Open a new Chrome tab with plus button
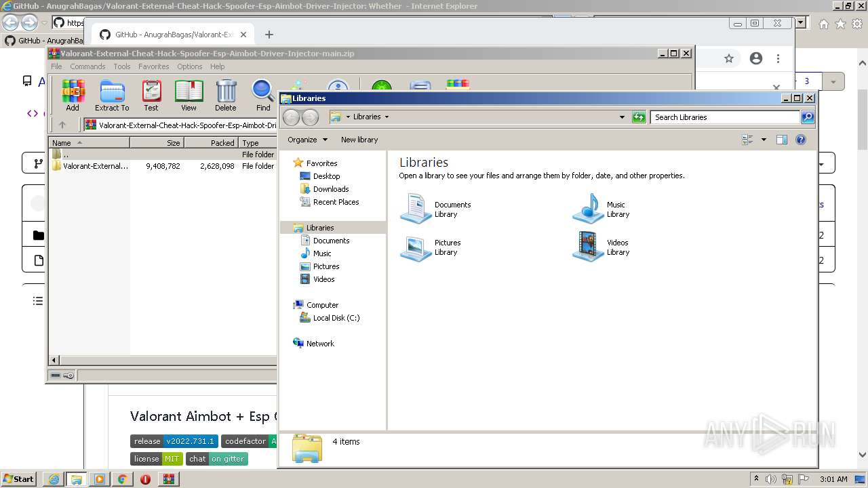868x488 pixels. 269,35
